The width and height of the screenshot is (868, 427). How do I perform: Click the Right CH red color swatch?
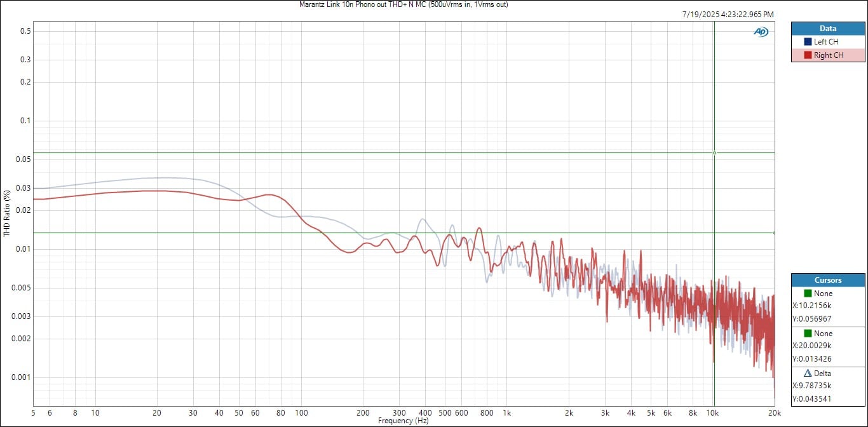click(807, 55)
